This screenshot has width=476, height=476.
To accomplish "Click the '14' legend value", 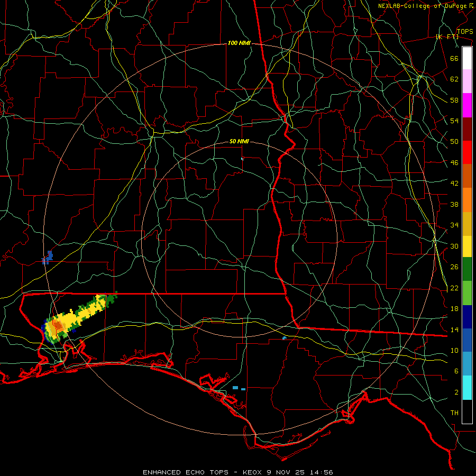I will tap(454, 329).
